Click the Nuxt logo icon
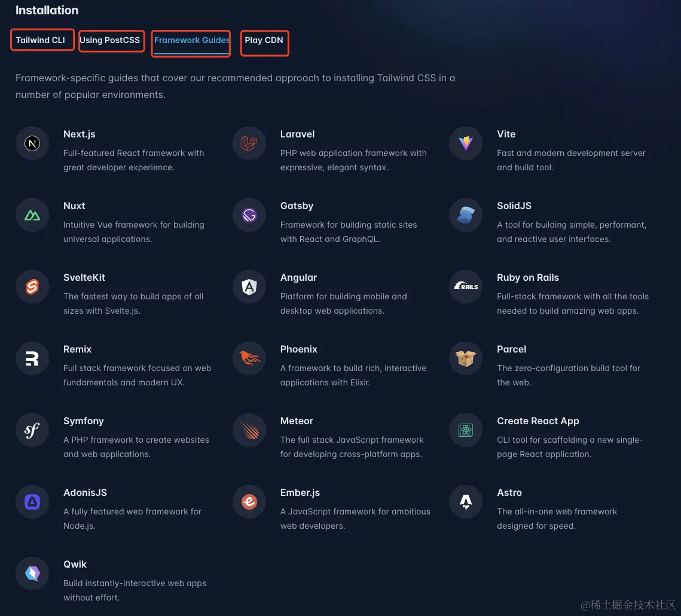 (32, 215)
